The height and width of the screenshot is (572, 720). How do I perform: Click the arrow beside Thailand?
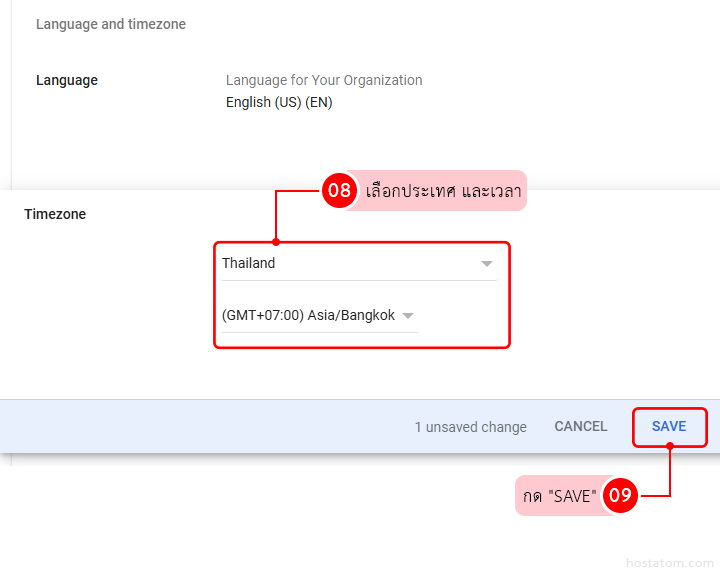tap(487, 264)
